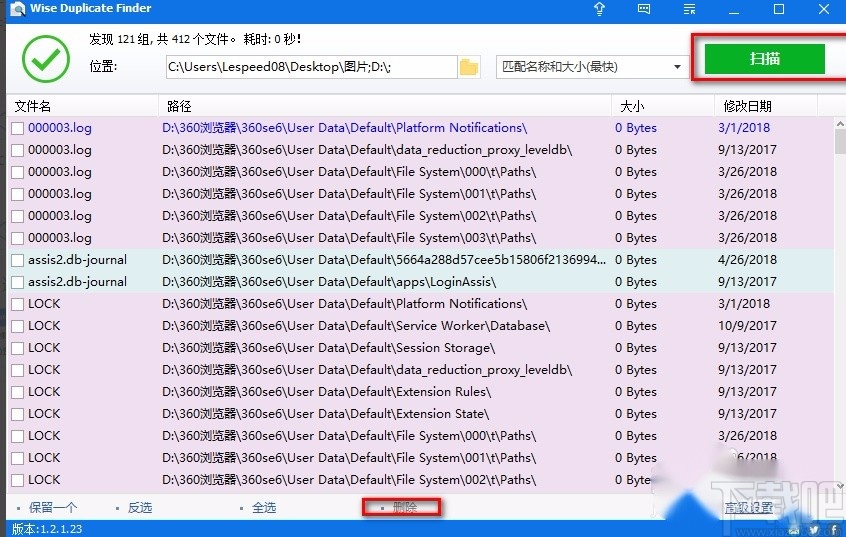The image size is (846, 537).
Task: Tick checkbox for 000003.log in File System\000\t\Paths
Action: (18, 172)
